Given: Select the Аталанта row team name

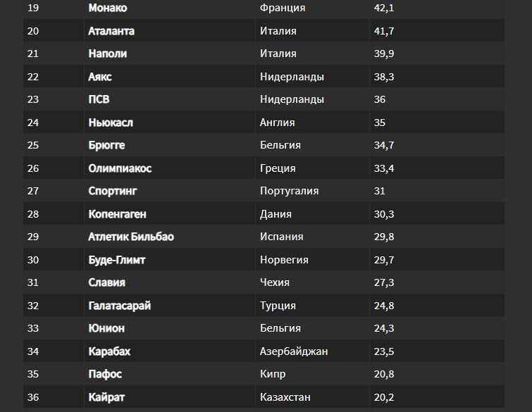Looking at the screenshot, I should [x=111, y=31].
